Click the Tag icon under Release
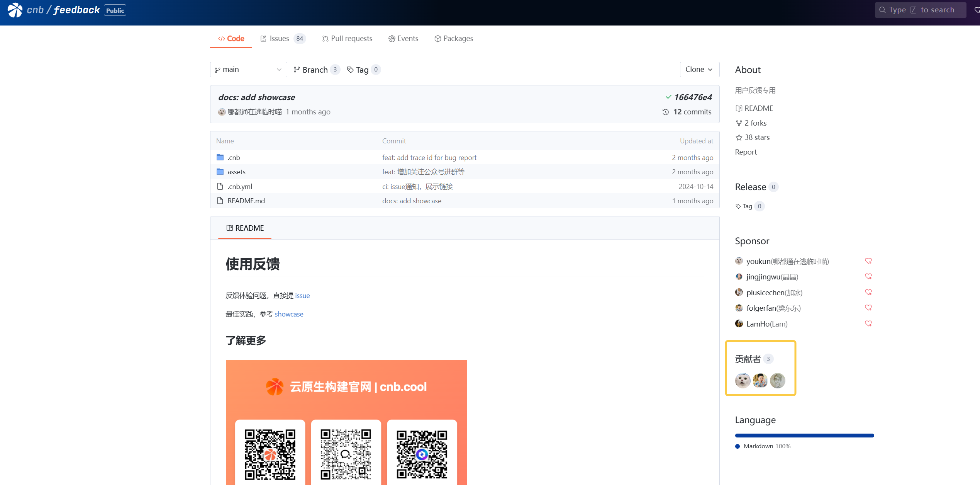This screenshot has height=485, width=980. coord(738,206)
